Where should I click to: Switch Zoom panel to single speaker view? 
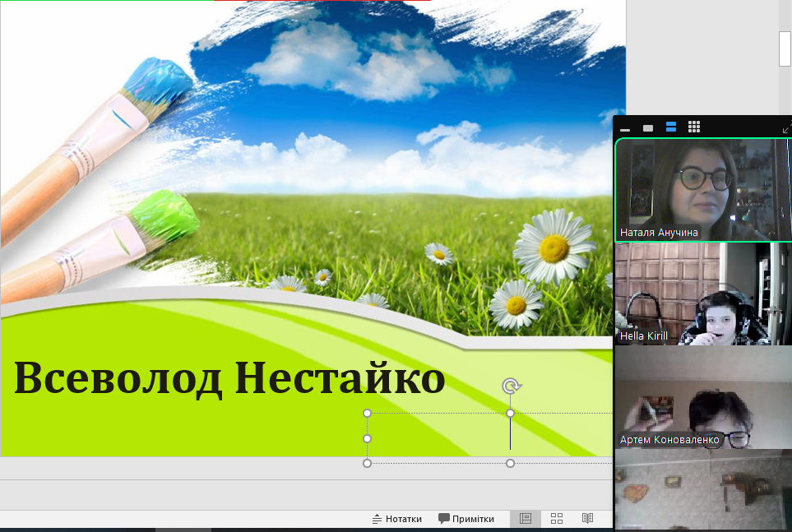[x=647, y=128]
